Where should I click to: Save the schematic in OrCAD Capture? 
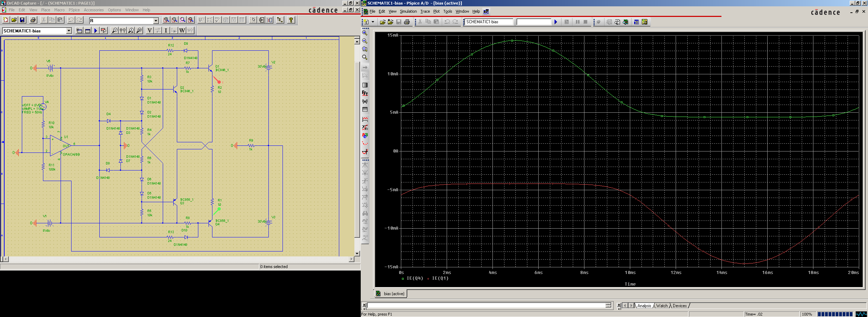pyautogui.click(x=22, y=20)
